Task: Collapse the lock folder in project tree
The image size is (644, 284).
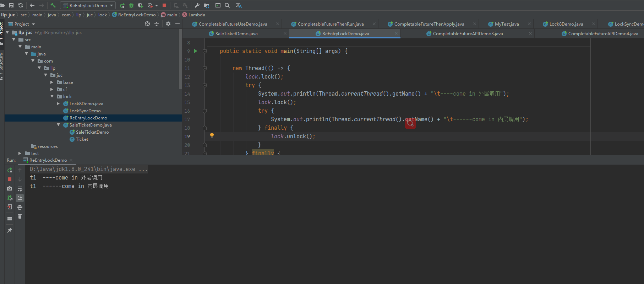Action: tap(52, 96)
